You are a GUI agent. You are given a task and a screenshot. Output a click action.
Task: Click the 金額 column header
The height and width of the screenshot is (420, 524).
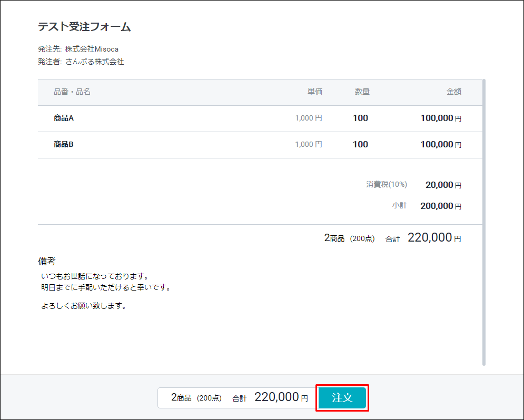point(454,92)
